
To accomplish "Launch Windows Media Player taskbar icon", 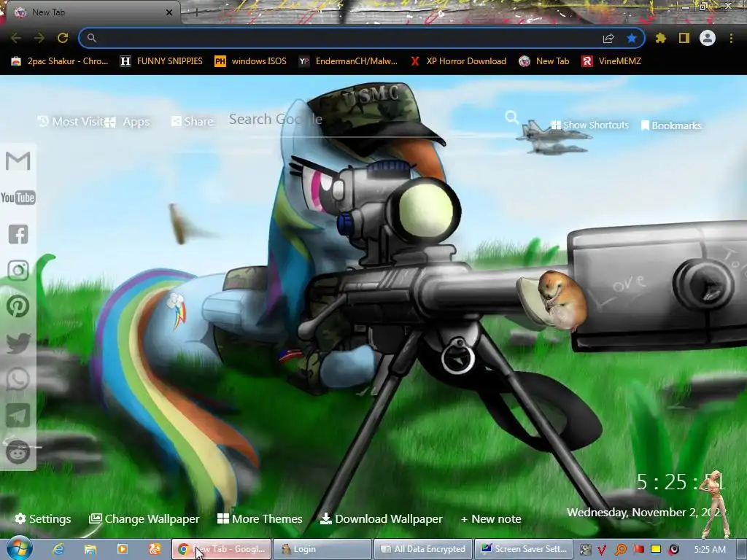I will [x=123, y=549].
